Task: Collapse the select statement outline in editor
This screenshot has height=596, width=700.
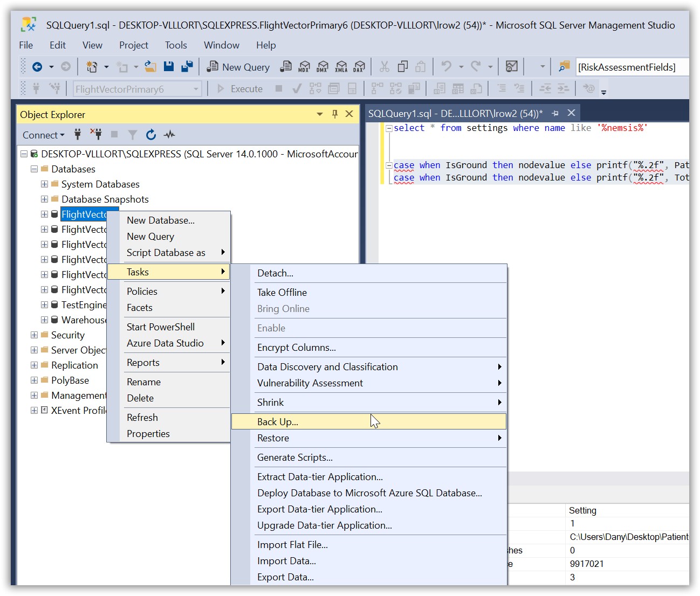Action: [x=389, y=128]
